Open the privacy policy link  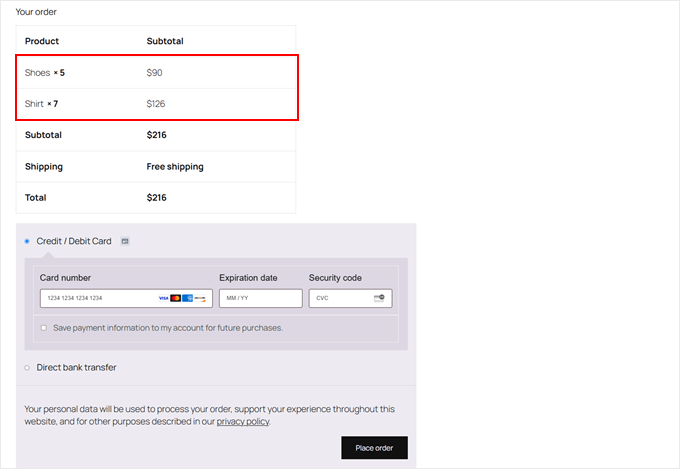pyautogui.click(x=243, y=422)
